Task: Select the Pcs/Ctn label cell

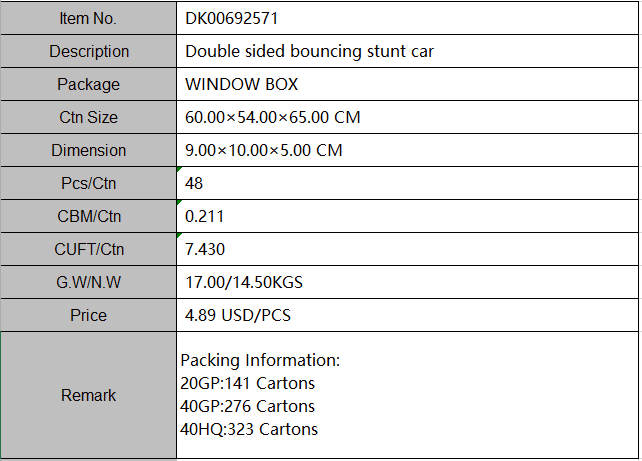Action: point(88,183)
